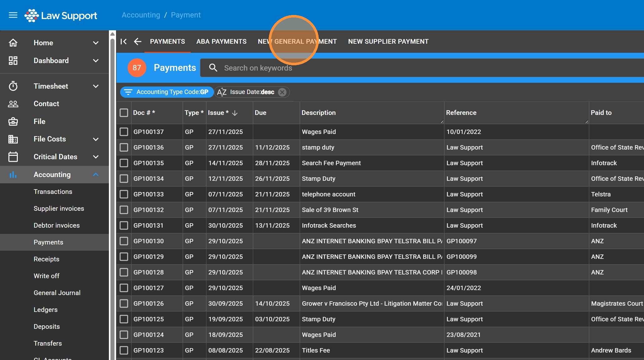Select the GP100133 row checkbox

pyautogui.click(x=124, y=194)
